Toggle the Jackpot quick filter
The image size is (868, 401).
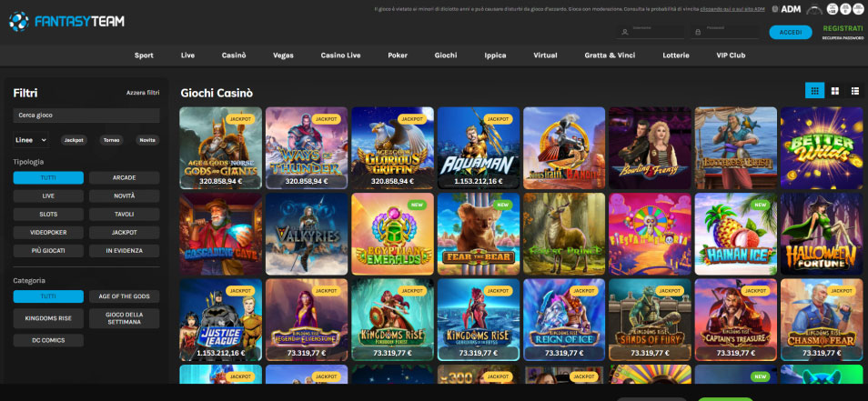pyautogui.click(x=74, y=140)
